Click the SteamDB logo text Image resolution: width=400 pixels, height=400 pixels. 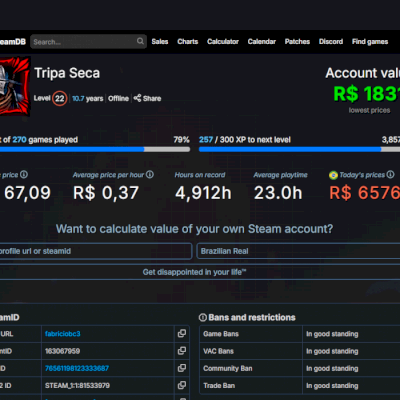tap(13, 42)
